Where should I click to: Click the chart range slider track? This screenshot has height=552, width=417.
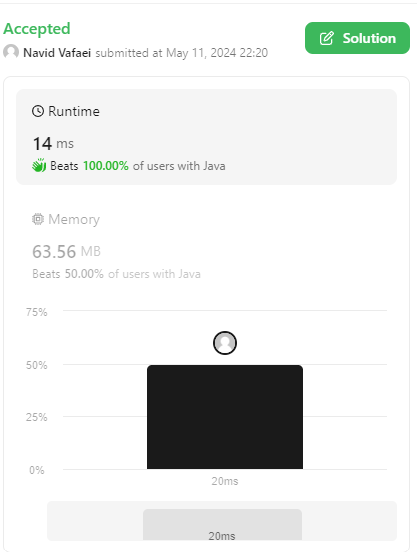pyautogui.click(x=222, y=521)
